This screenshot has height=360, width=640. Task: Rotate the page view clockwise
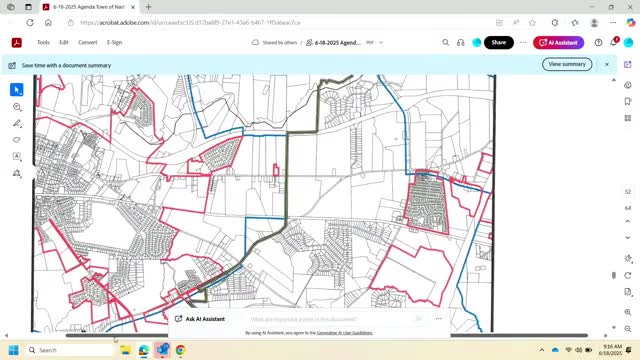[x=628, y=276]
